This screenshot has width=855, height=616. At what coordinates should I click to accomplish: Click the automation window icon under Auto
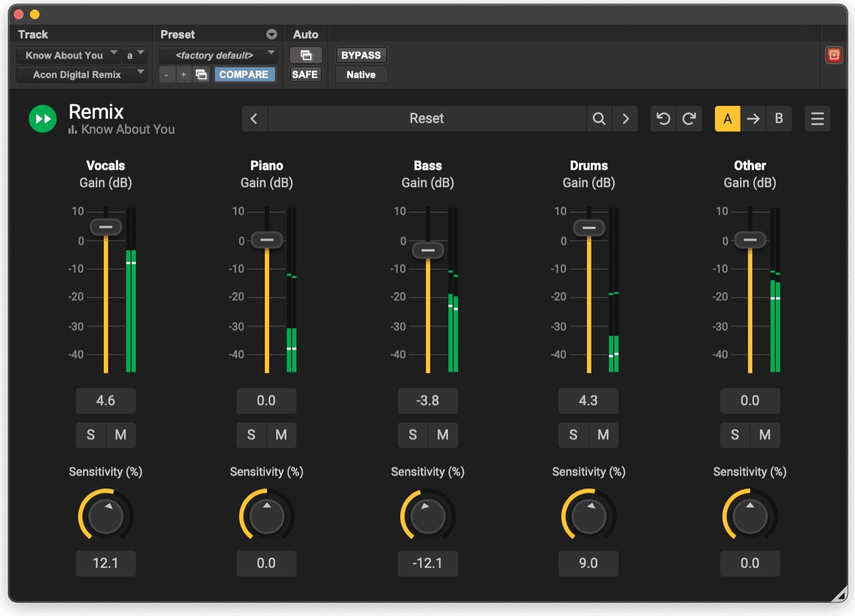tap(306, 55)
